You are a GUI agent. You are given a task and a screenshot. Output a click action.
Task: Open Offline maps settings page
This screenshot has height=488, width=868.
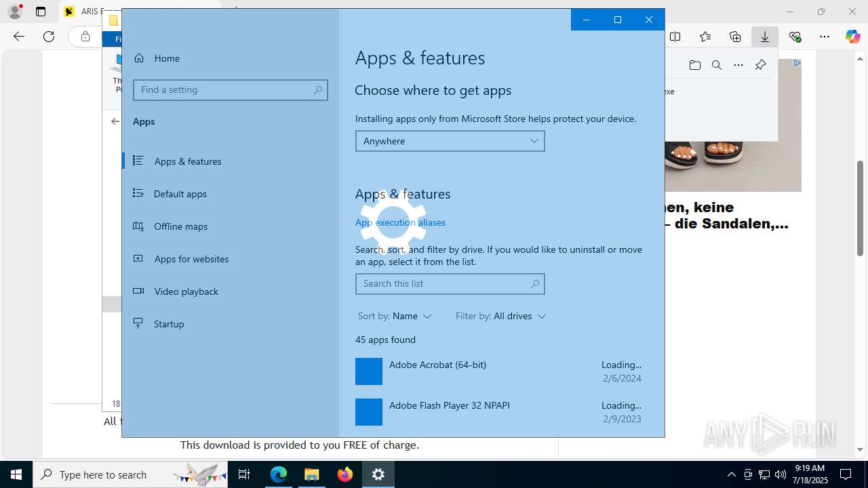(x=231, y=226)
